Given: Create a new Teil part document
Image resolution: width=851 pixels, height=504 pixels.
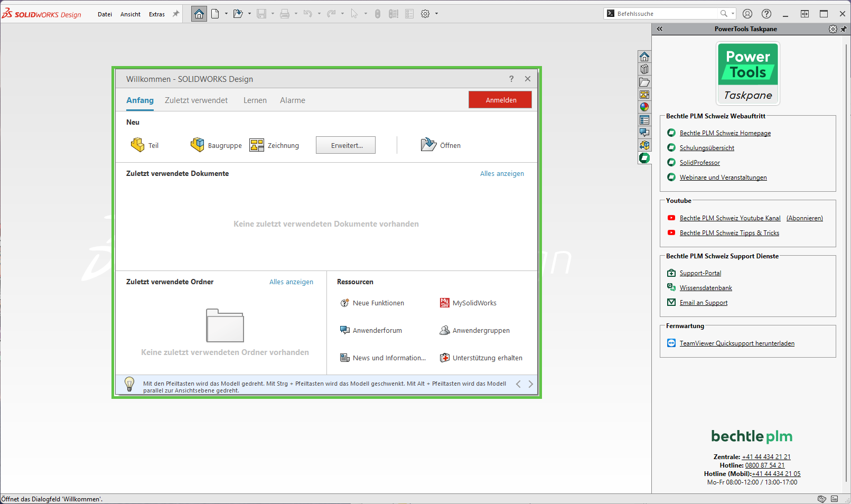Looking at the screenshot, I should click(x=145, y=145).
